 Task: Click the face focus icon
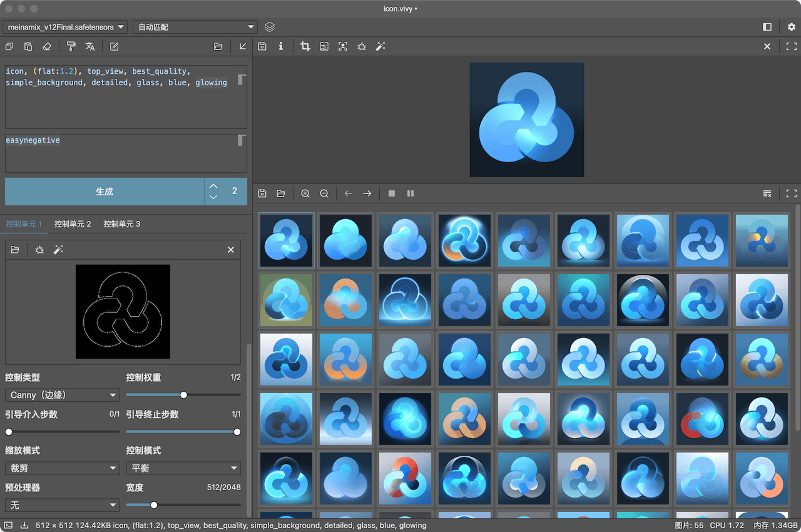(343, 46)
